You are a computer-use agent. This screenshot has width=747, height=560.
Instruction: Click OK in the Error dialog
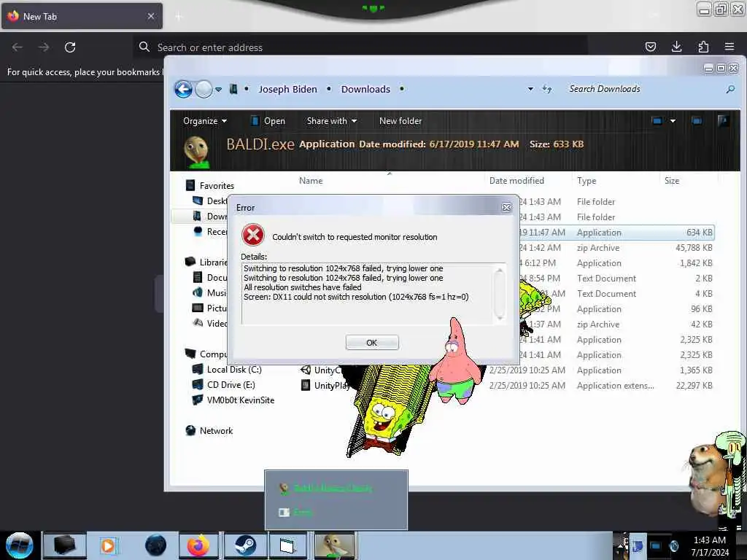[371, 343]
